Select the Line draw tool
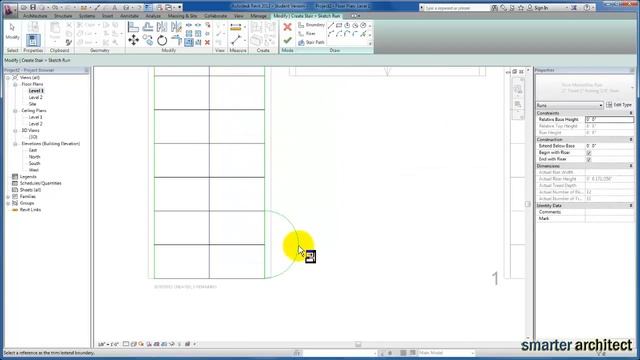Screen dimensions: 640x360 [x=331, y=25]
